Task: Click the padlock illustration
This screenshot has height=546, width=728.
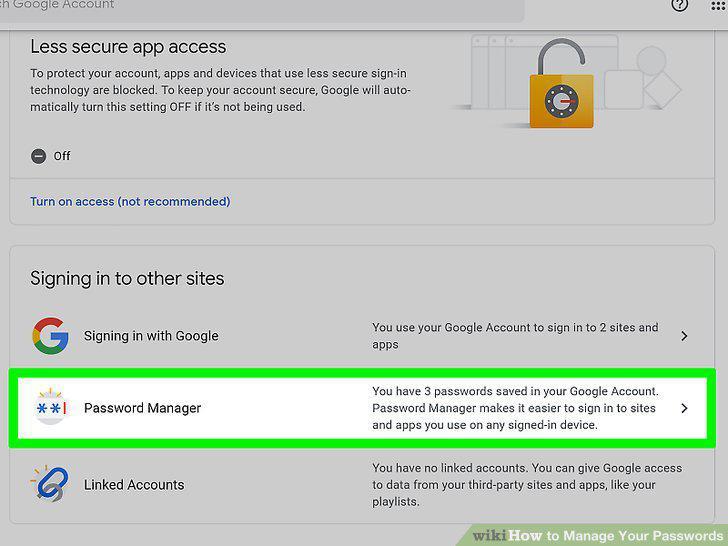Action: tap(561, 84)
